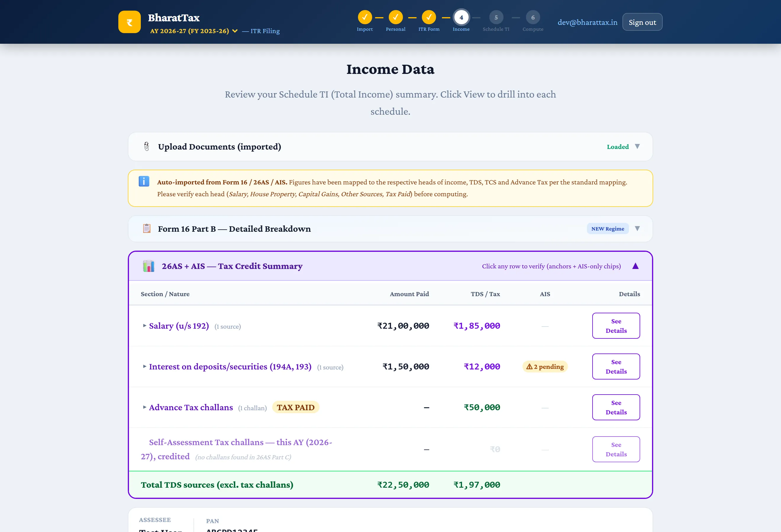
Task: See Details for Salary row
Action: click(616, 326)
